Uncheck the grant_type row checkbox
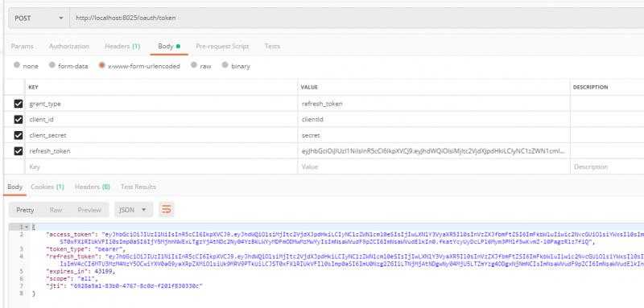Screen dimensions: 644x308 (x=18, y=104)
